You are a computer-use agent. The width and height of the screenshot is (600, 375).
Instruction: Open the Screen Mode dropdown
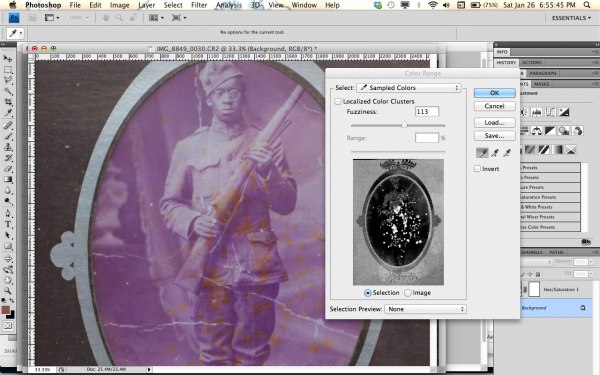[x=179, y=18]
